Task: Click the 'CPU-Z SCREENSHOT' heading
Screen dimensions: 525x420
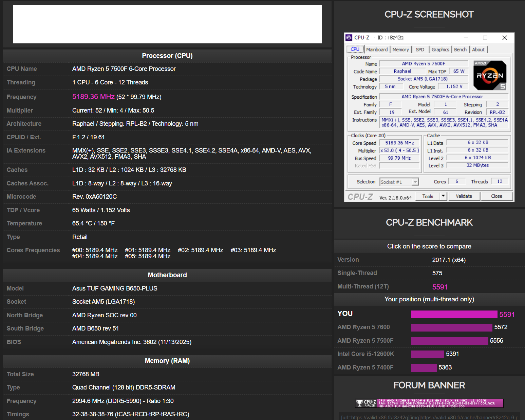Action: point(429,14)
